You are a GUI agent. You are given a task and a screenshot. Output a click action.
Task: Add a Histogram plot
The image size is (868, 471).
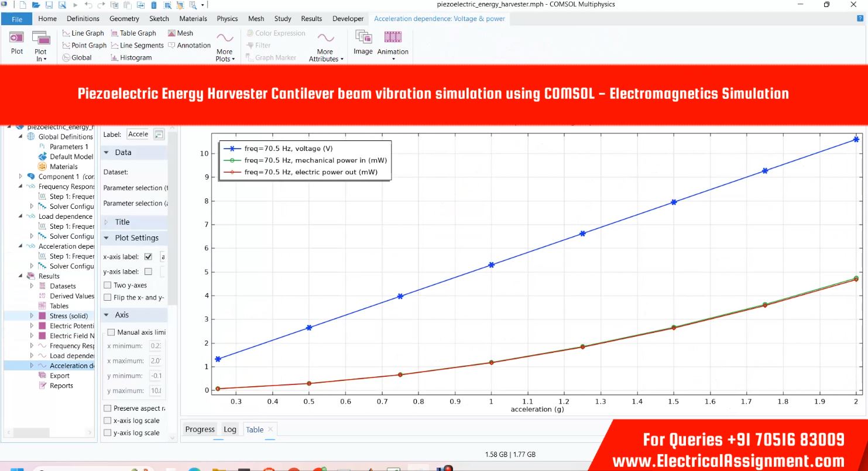click(131, 57)
